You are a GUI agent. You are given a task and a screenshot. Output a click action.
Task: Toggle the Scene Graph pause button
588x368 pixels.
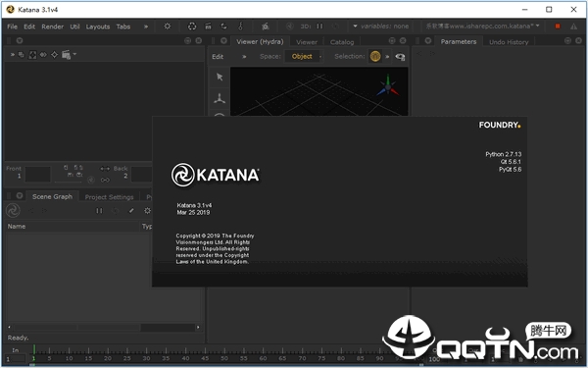[99, 211]
